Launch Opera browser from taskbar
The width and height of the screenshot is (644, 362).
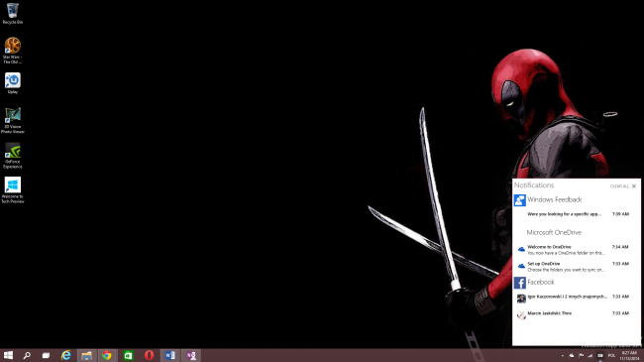click(x=149, y=355)
